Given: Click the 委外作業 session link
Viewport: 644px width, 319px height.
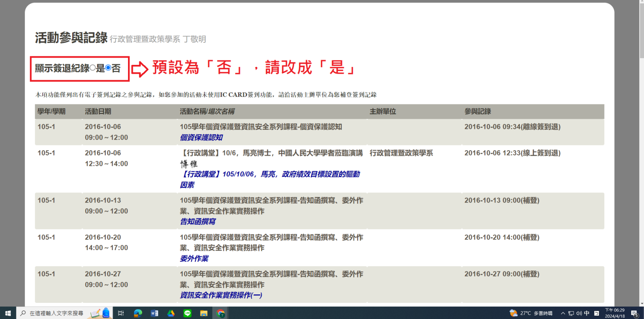Looking at the screenshot, I should (x=194, y=259).
